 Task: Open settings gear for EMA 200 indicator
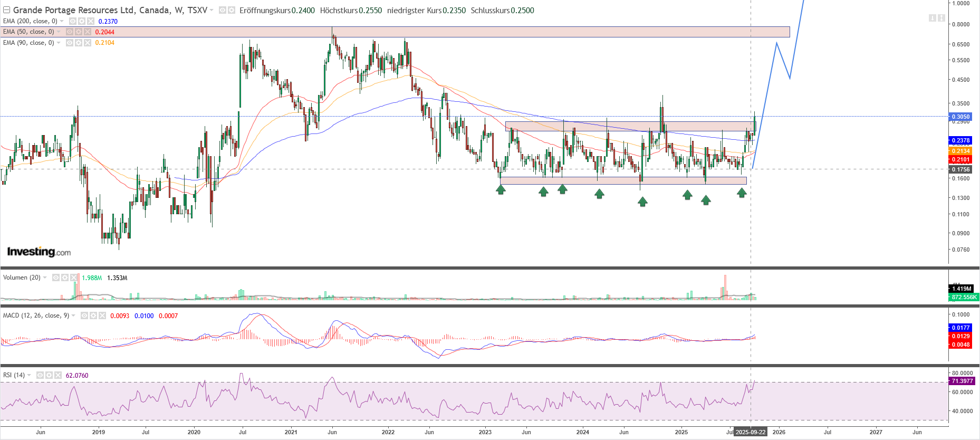coord(82,21)
